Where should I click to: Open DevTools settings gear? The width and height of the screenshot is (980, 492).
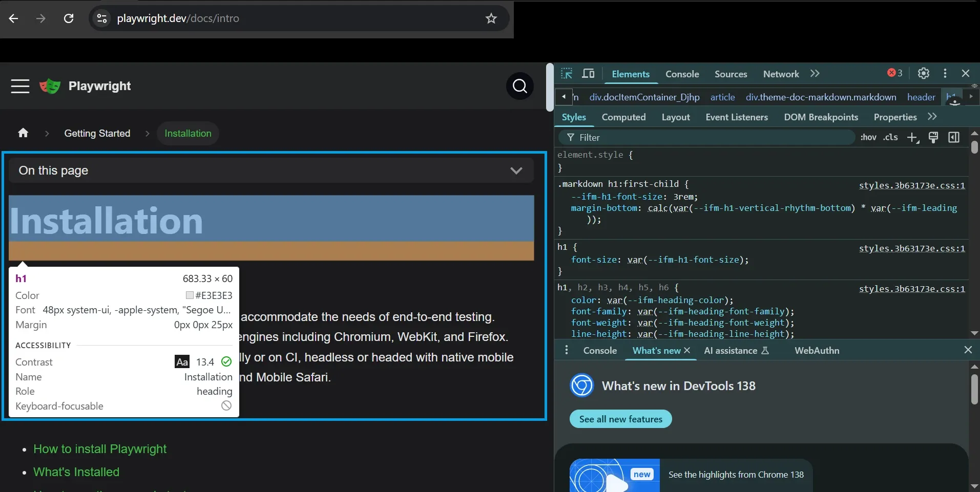924,73
